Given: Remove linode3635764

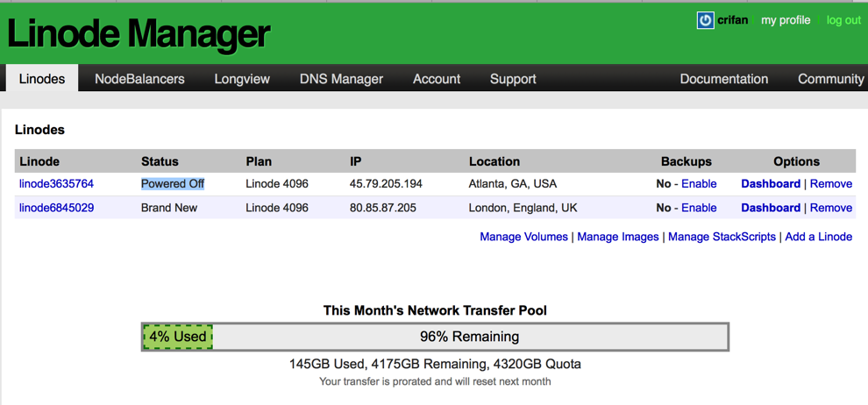Looking at the screenshot, I should (831, 184).
